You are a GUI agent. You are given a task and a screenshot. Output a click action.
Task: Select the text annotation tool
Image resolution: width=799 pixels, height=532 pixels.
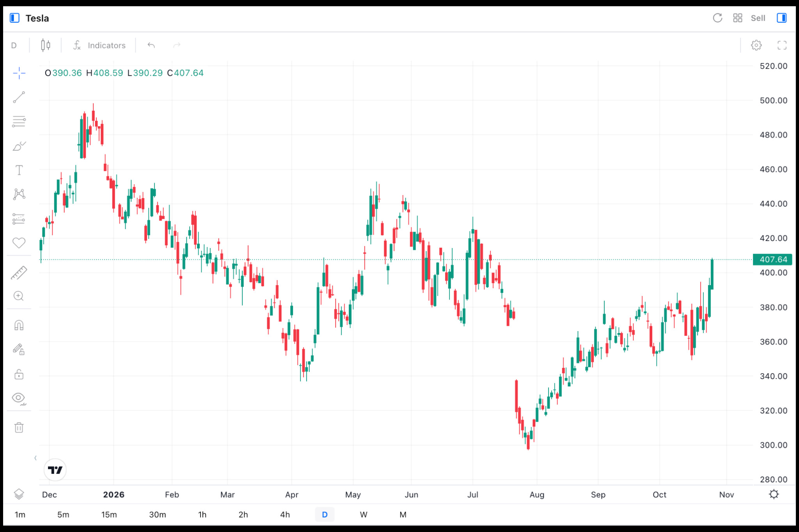click(19, 170)
